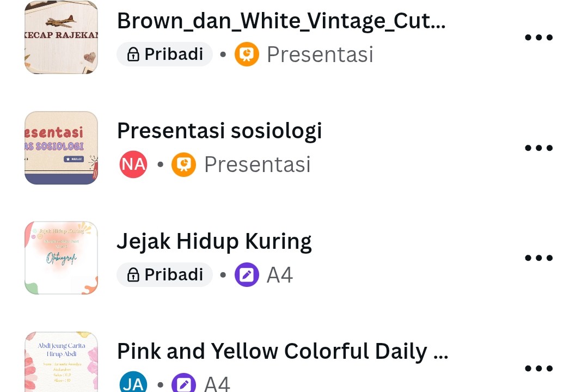Open the Brown_dan_White_Vintage design by its title
This screenshot has width=588, height=392.
point(281,20)
